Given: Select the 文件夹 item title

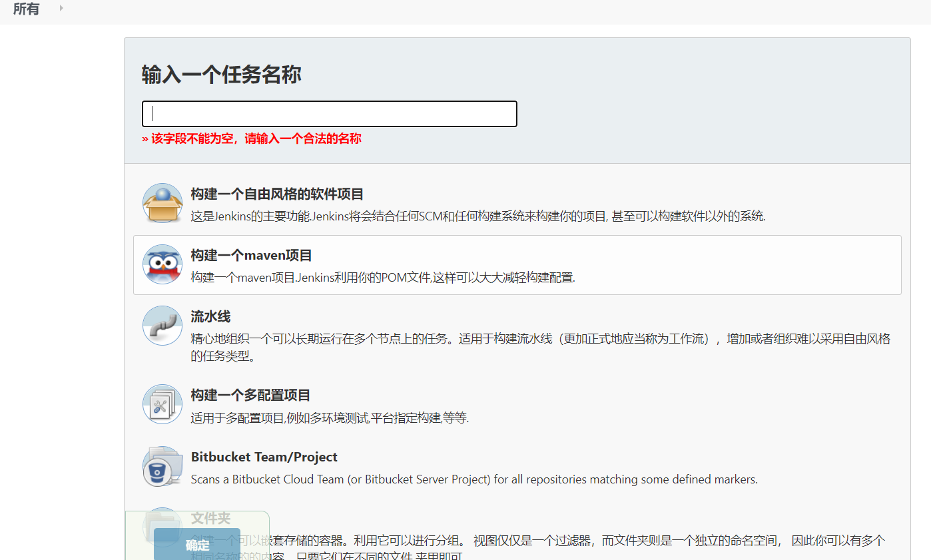Looking at the screenshot, I should 210,518.
